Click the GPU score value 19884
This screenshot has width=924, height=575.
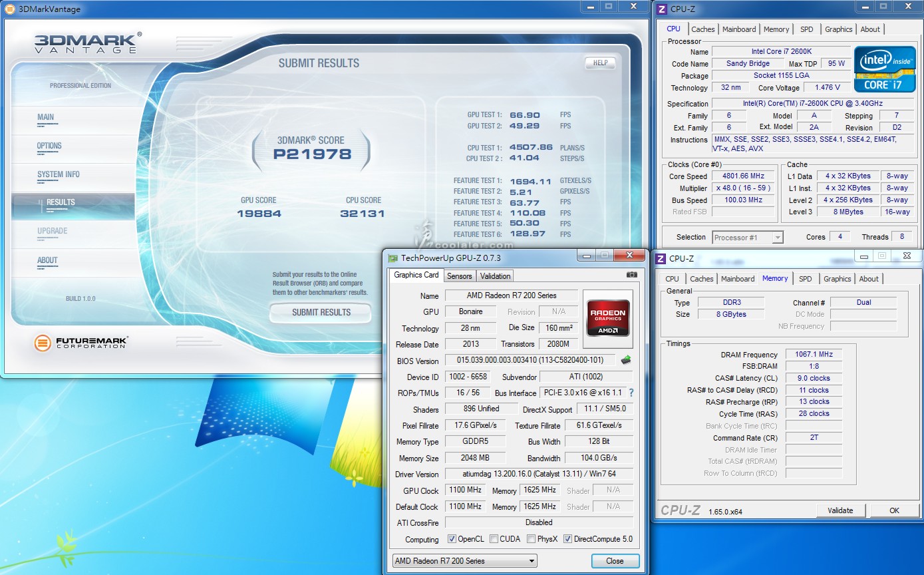click(259, 214)
